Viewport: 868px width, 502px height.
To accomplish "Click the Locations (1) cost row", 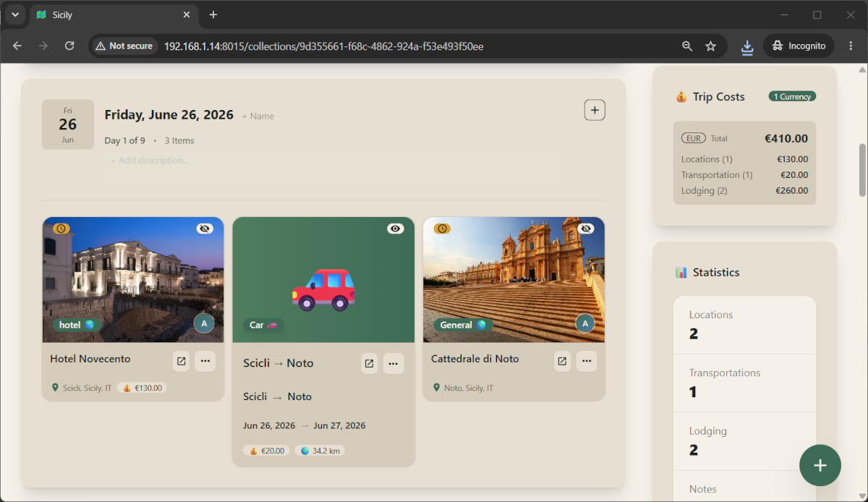I will (x=744, y=159).
